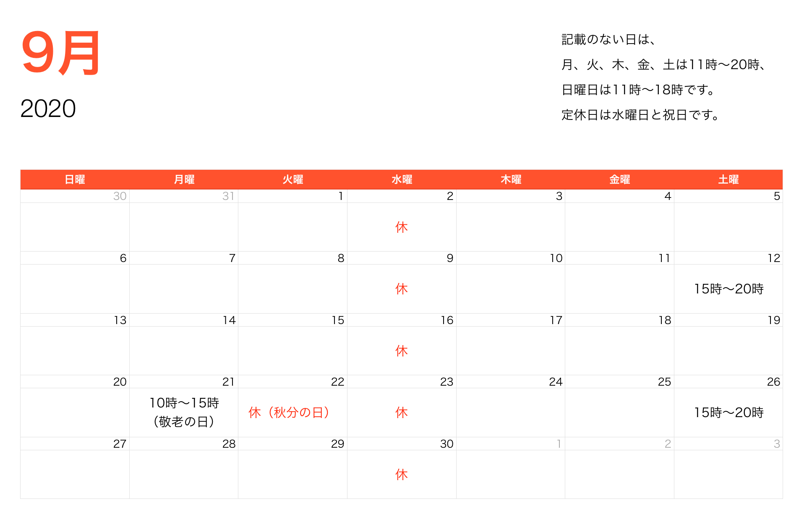Click the 休 label on September 30

pyautogui.click(x=401, y=474)
